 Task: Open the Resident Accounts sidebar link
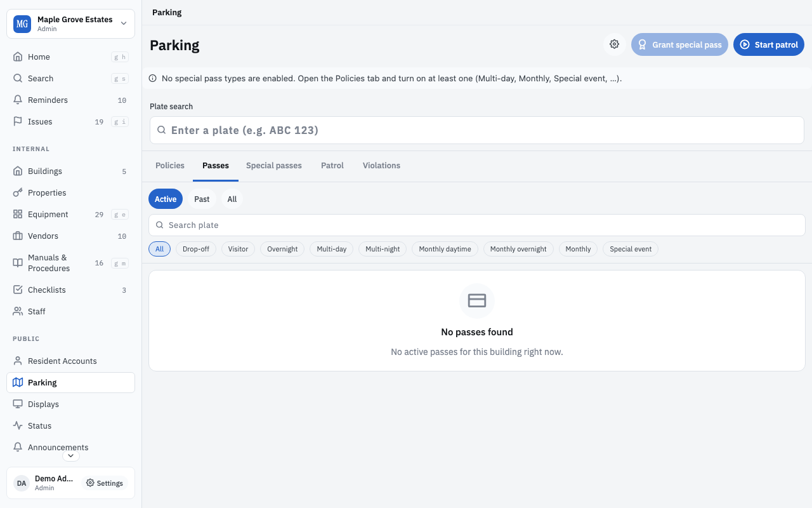[x=70, y=361]
